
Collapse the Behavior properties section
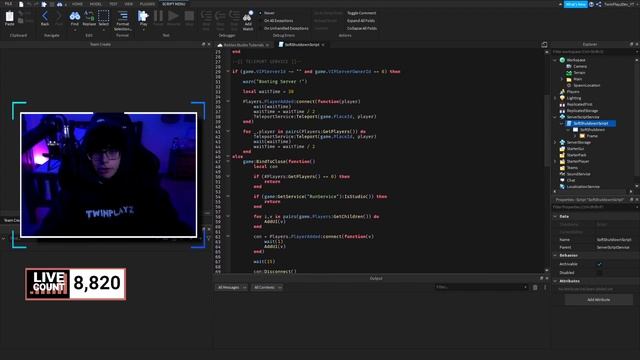555,256
